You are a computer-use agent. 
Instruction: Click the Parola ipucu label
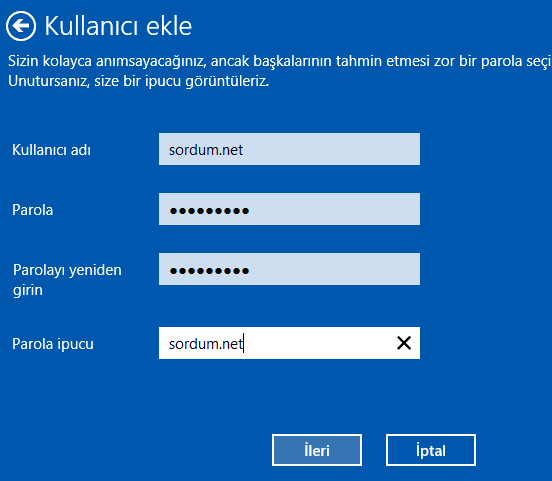pyautogui.click(x=53, y=344)
